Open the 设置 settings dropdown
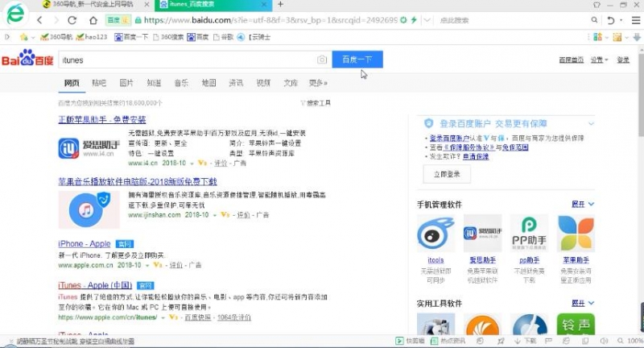Image resolution: width=644 pixels, height=348 pixels. point(599,60)
